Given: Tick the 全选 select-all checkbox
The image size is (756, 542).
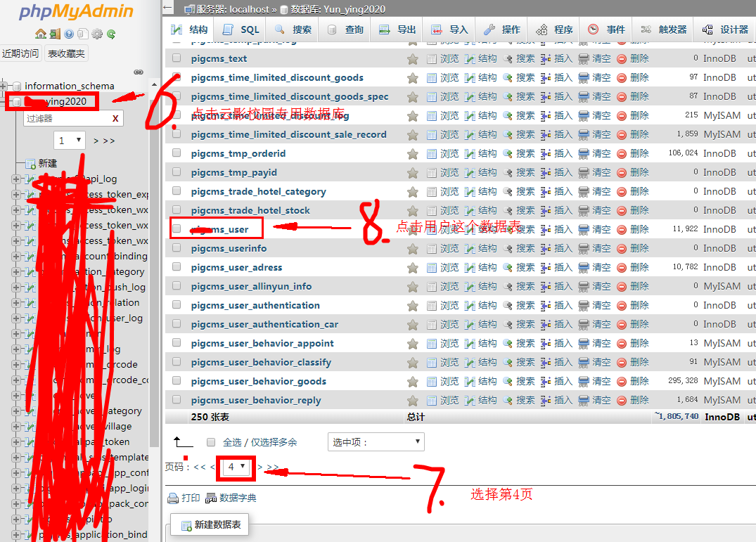Looking at the screenshot, I should (211, 441).
